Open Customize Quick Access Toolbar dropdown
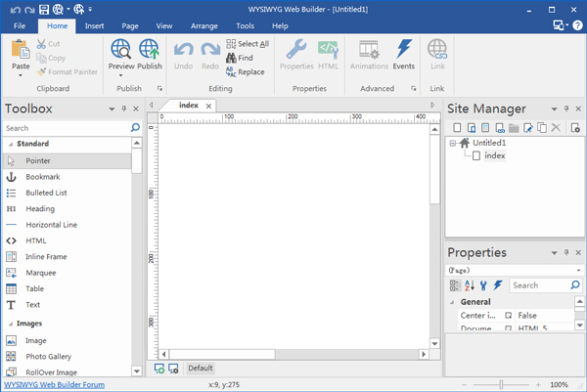Viewport: 587px width, 392px height. tap(90, 10)
